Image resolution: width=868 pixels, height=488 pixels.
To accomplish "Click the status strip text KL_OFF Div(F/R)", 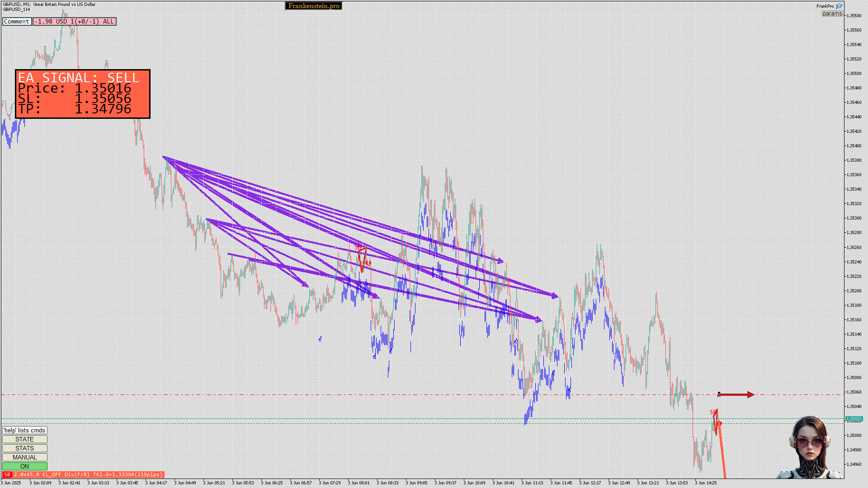I will (x=66, y=474).
